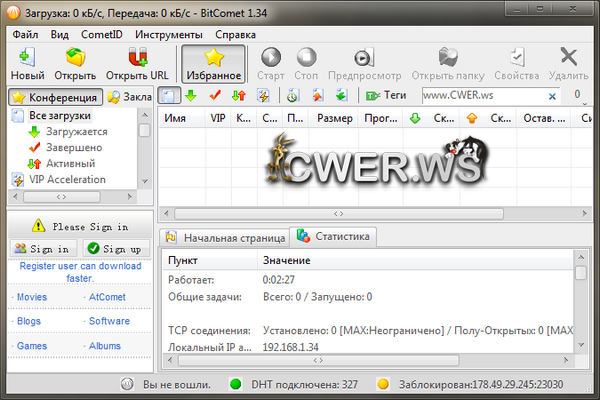The image size is (600, 400).
Task: Click the Открыть torrent folder icon
Action: [x=75, y=58]
